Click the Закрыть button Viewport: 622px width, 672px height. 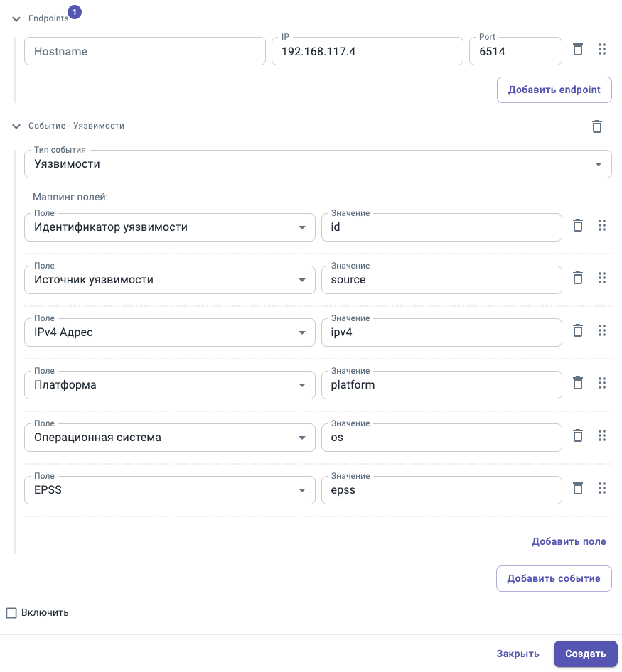(518, 654)
